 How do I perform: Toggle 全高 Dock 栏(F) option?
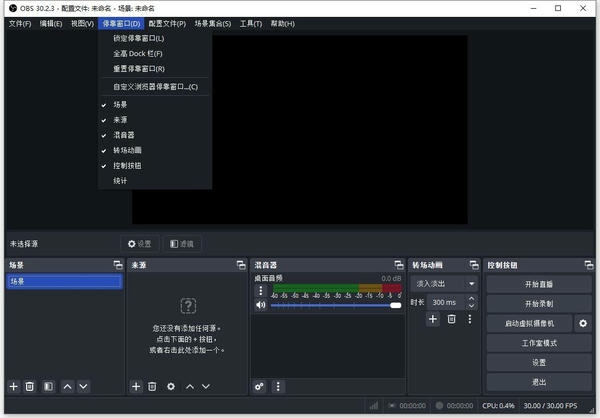(x=155, y=54)
